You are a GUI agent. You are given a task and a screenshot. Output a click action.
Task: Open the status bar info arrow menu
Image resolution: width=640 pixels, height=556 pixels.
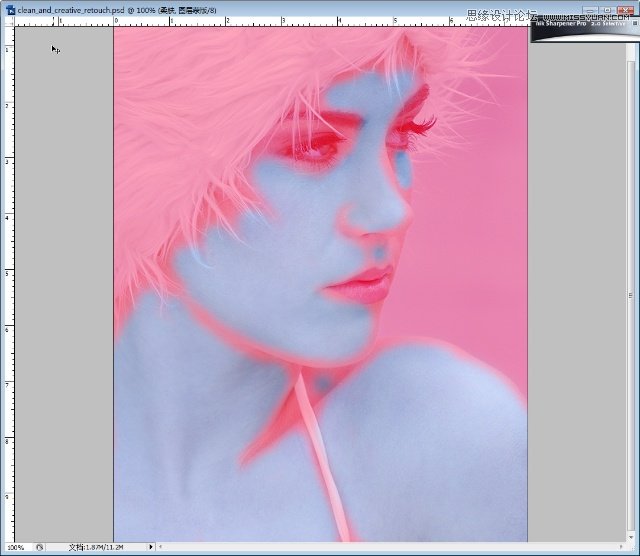coord(151,547)
